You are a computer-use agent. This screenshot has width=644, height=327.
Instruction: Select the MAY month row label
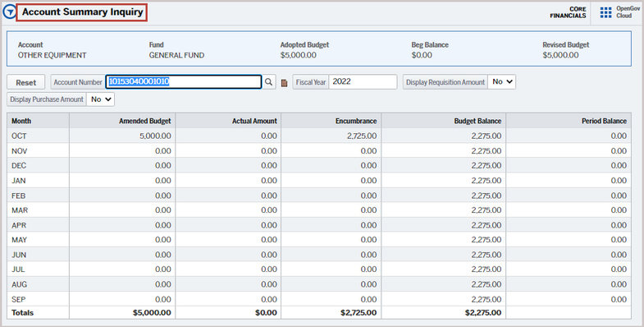[x=20, y=240]
